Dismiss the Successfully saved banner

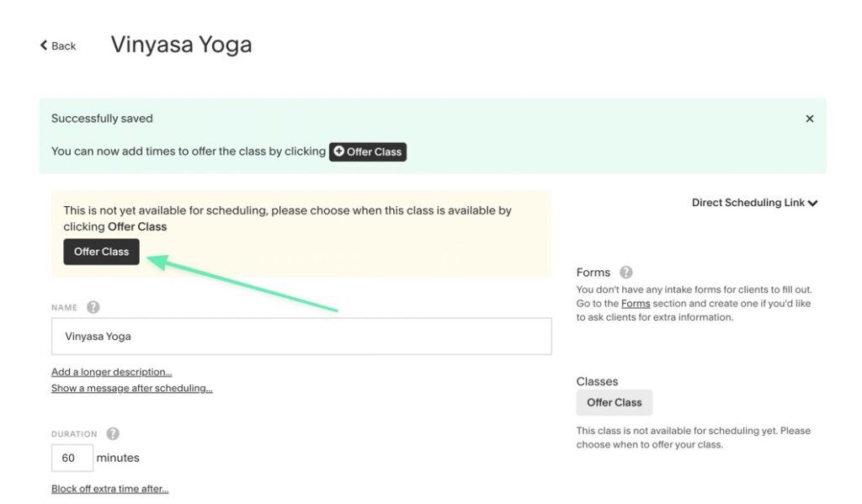(x=809, y=118)
